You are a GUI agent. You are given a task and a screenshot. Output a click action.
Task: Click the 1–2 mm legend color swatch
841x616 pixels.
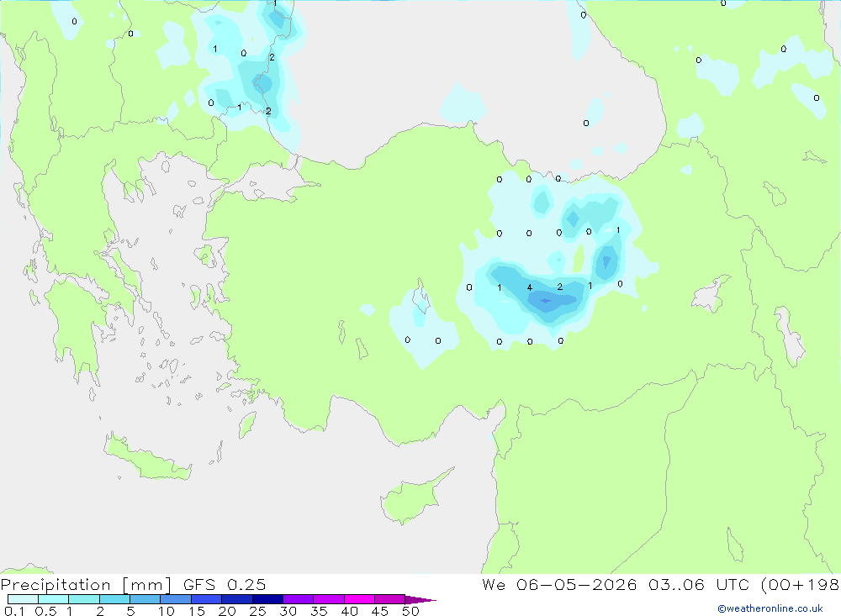point(84,599)
